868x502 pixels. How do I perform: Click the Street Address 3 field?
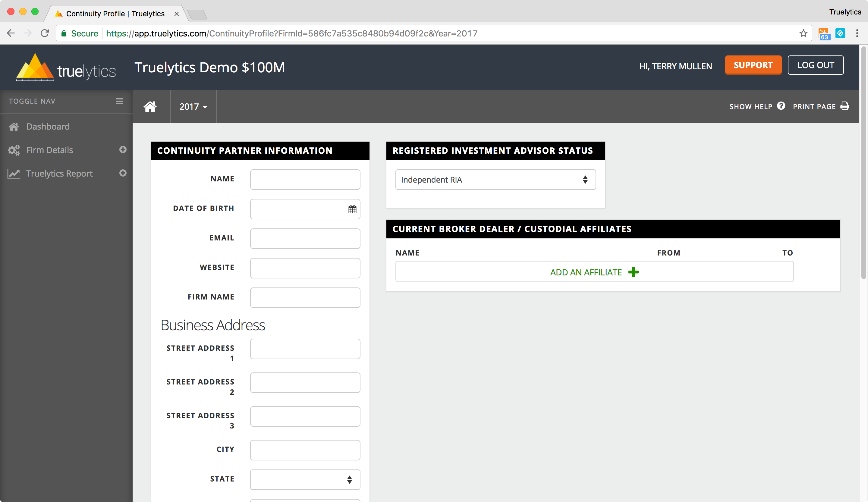pyautogui.click(x=305, y=416)
